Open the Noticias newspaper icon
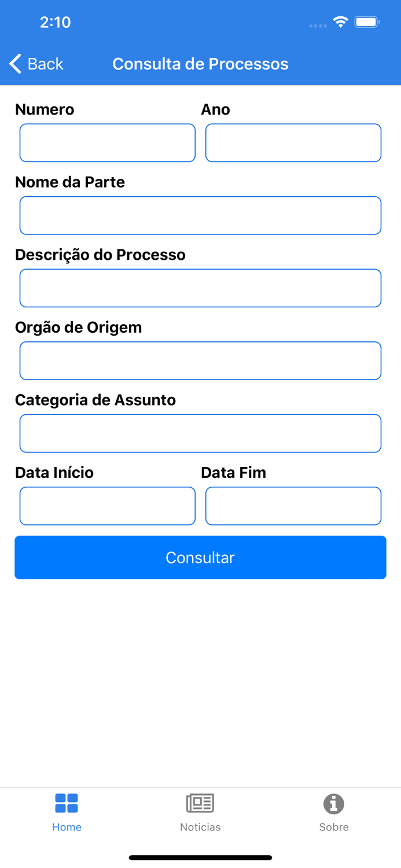 tap(200, 803)
